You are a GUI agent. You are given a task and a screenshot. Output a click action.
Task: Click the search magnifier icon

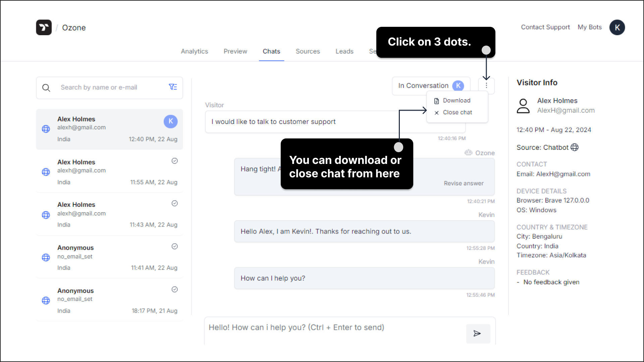tap(46, 88)
